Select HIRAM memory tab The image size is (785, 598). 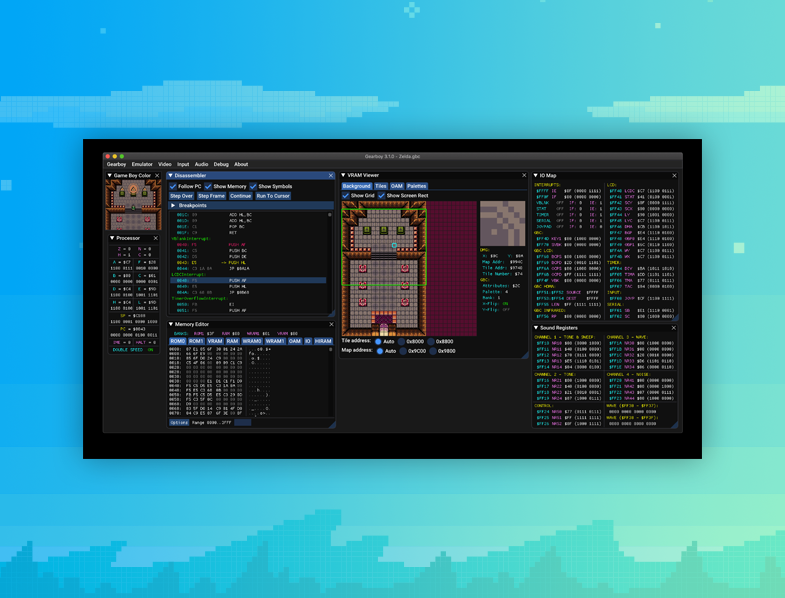pyautogui.click(x=323, y=342)
